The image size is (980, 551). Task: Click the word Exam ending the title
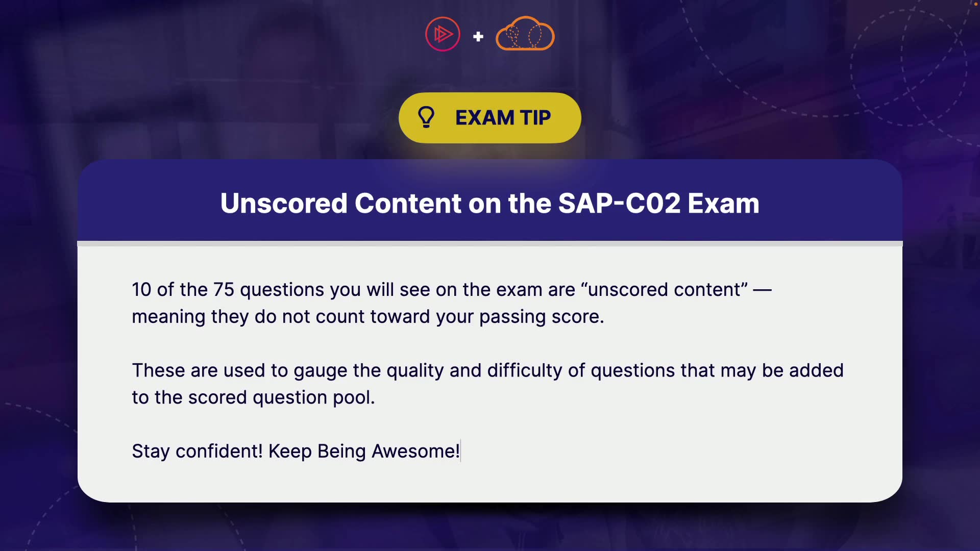click(723, 203)
